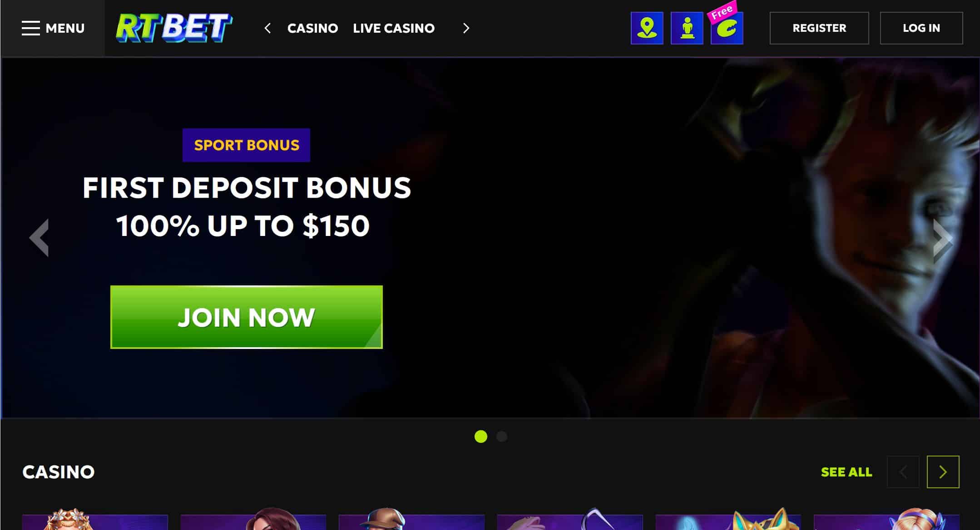The image size is (980, 530).
Task: Show previous casino games with arrow
Action: [903, 472]
